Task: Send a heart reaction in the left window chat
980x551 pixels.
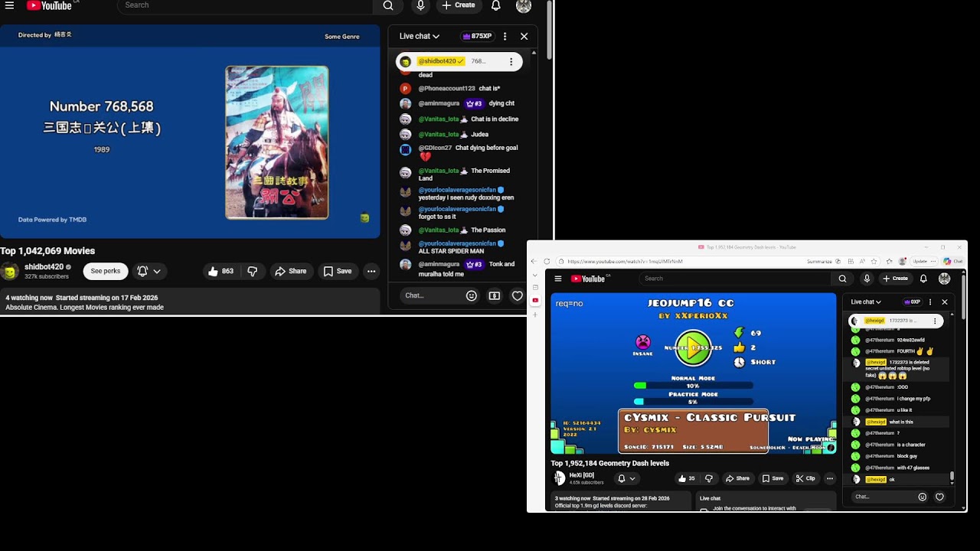Action: click(x=518, y=295)
